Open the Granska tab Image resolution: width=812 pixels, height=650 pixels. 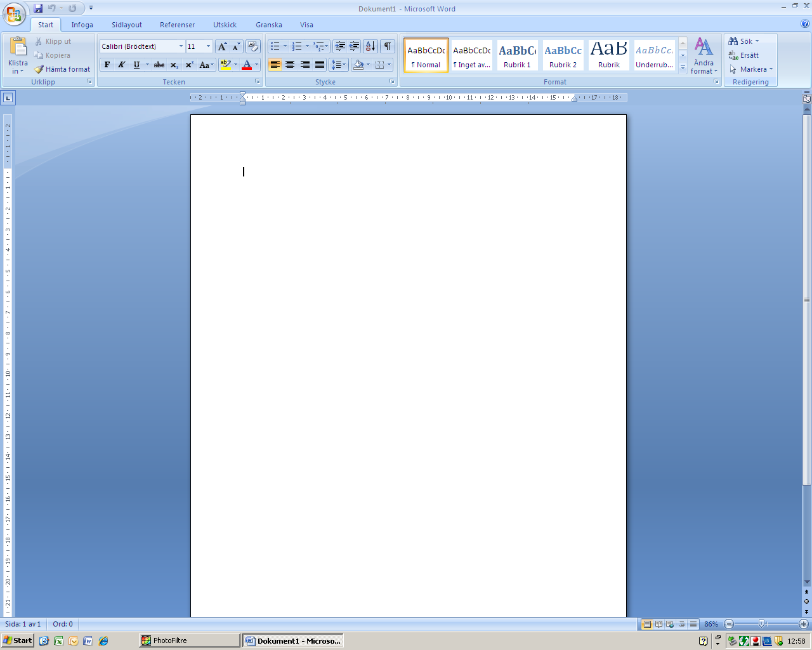pos(269,25)
